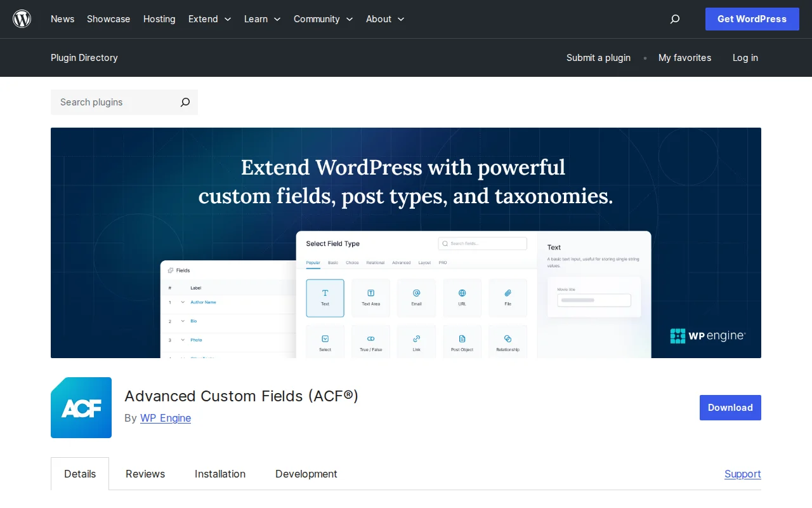The width and height of the screenshot is (812, 508).
Task: Click the magnifier inside the plugin search box
Action: [x=185, y=102]
